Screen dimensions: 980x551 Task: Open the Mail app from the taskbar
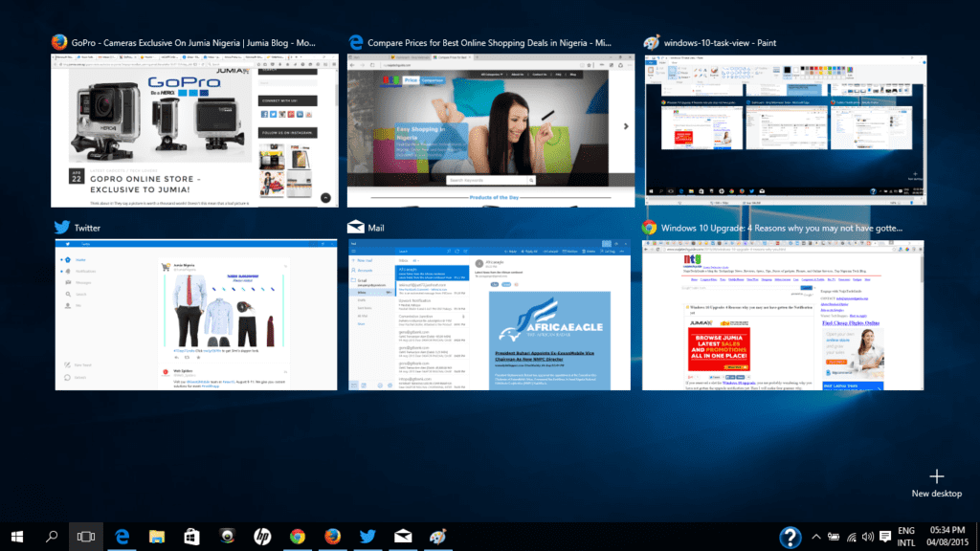coord(403,537)
